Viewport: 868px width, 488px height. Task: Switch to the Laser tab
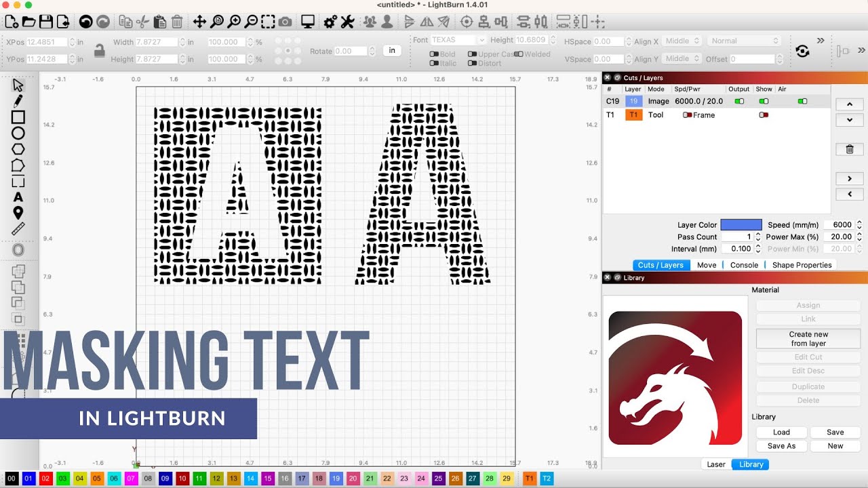click(716, 464)
